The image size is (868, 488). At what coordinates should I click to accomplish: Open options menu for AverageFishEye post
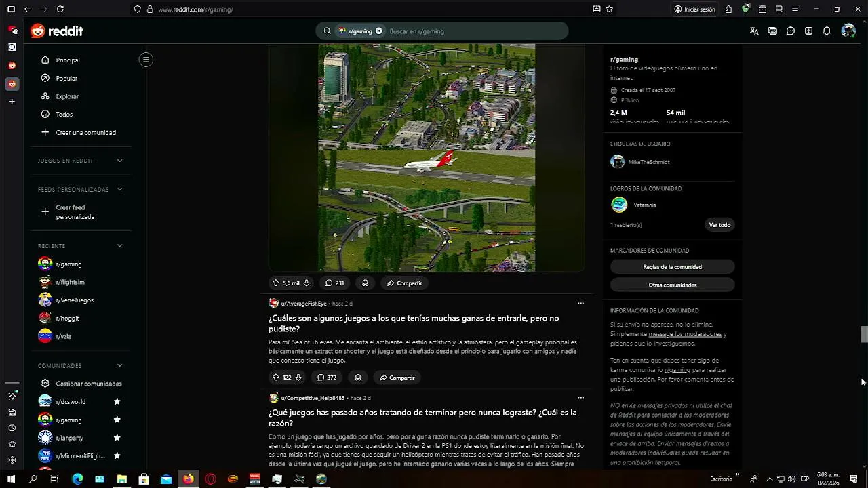pos(580,303)
